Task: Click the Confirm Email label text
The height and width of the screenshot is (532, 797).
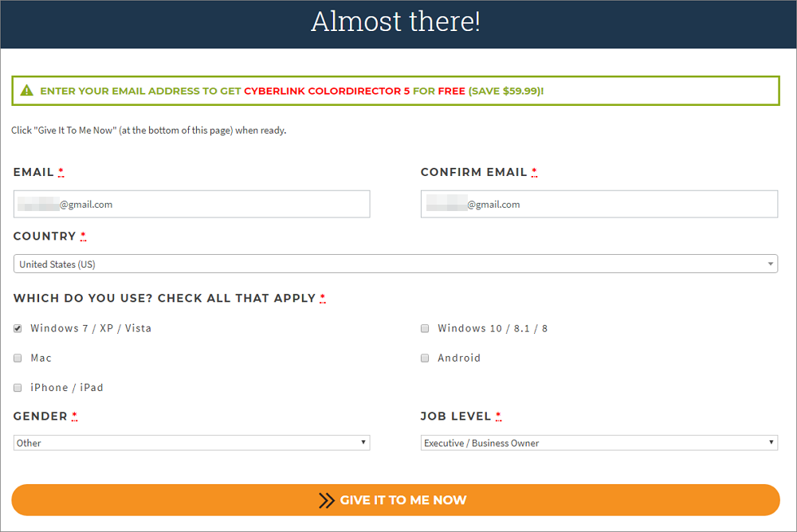Action: point(473,172)
